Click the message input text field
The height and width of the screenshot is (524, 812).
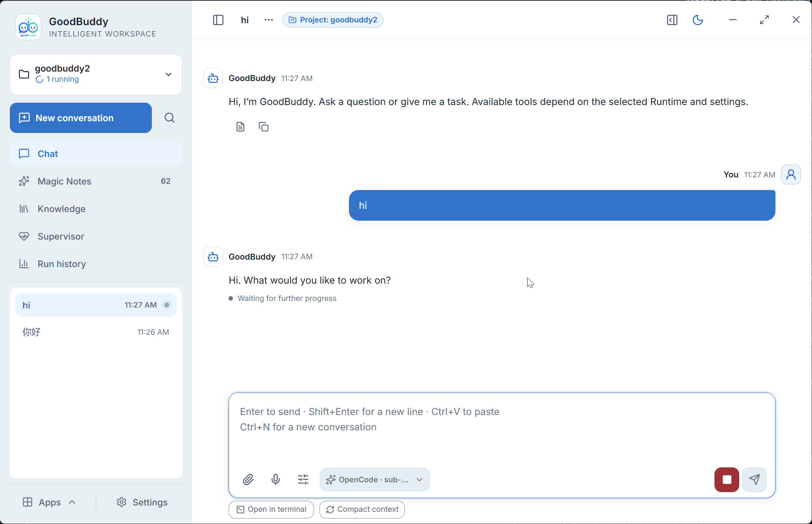point(502,429)
